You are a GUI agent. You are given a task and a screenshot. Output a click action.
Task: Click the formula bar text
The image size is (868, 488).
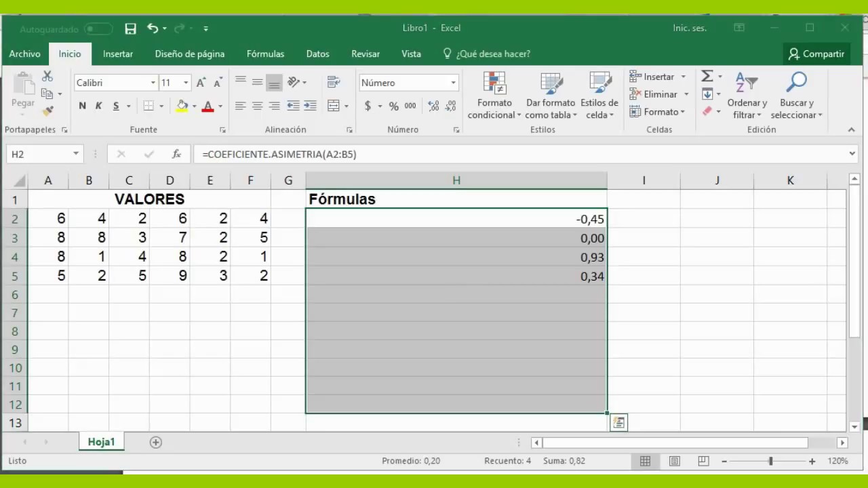(279, 154)
